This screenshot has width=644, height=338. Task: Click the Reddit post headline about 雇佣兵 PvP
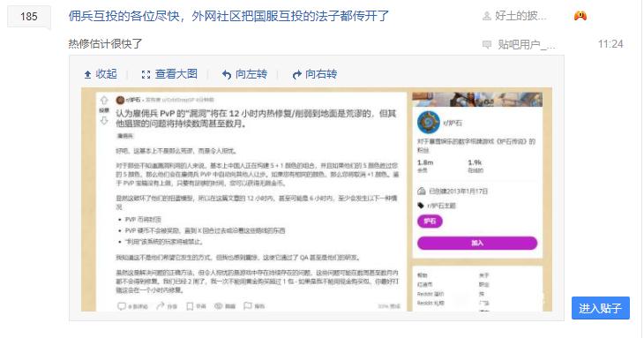pos(256,118)
